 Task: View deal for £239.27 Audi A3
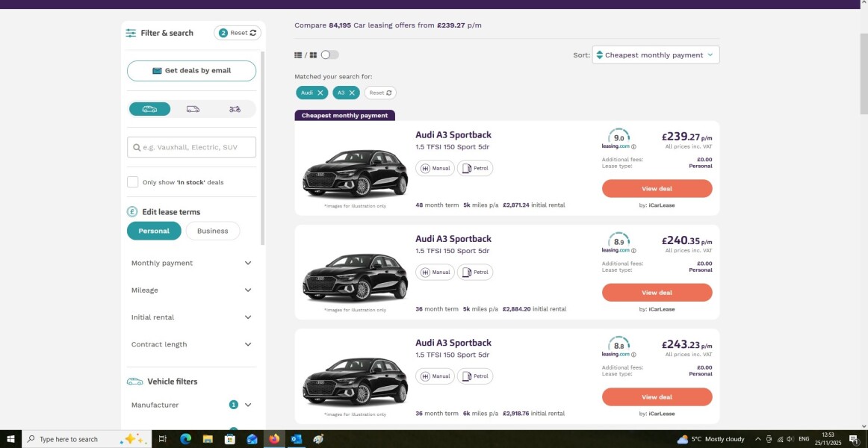(657, 189)
